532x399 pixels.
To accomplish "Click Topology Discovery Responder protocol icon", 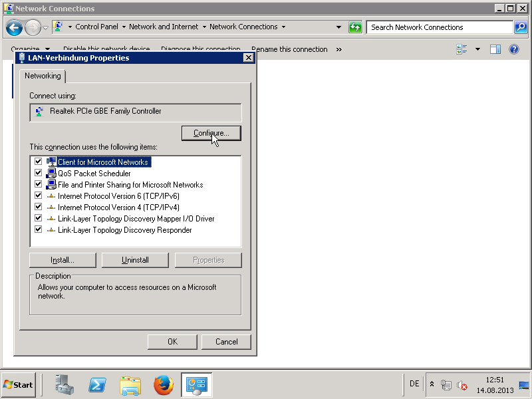I will coord(51,229).
